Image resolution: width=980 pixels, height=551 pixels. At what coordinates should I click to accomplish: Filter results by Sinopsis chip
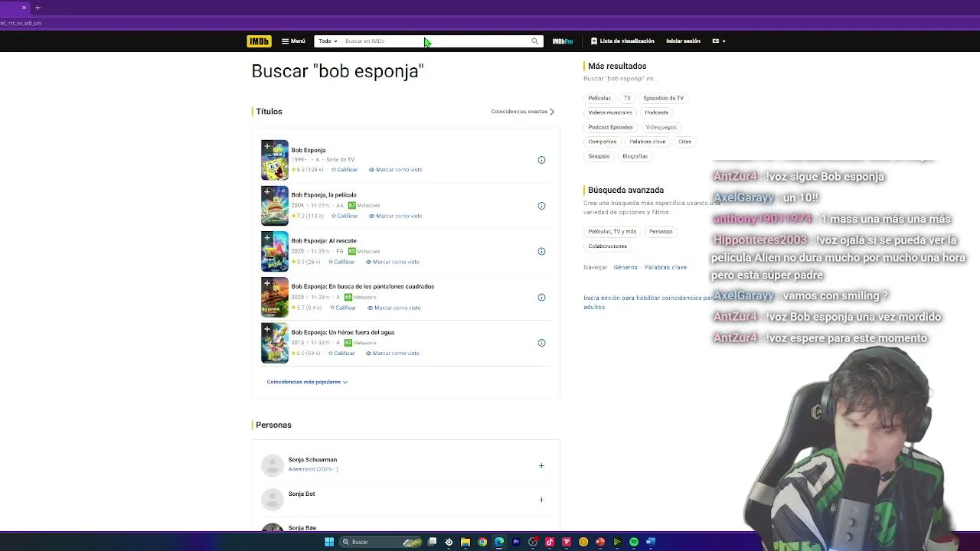click(x=599, y=156)
